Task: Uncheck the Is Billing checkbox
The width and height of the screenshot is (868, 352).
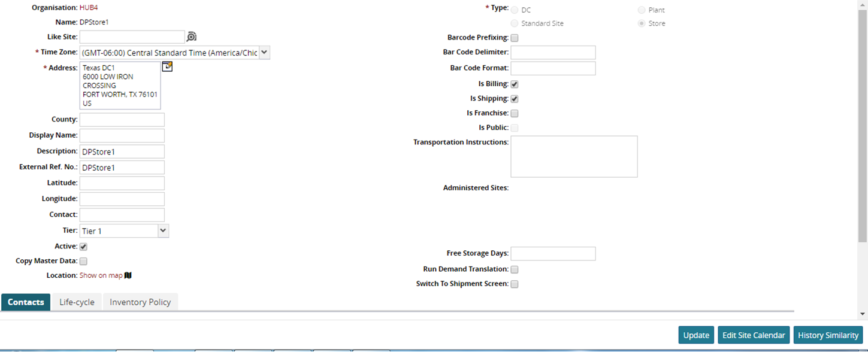Action: pyautogui.click(x=515, y=84)
